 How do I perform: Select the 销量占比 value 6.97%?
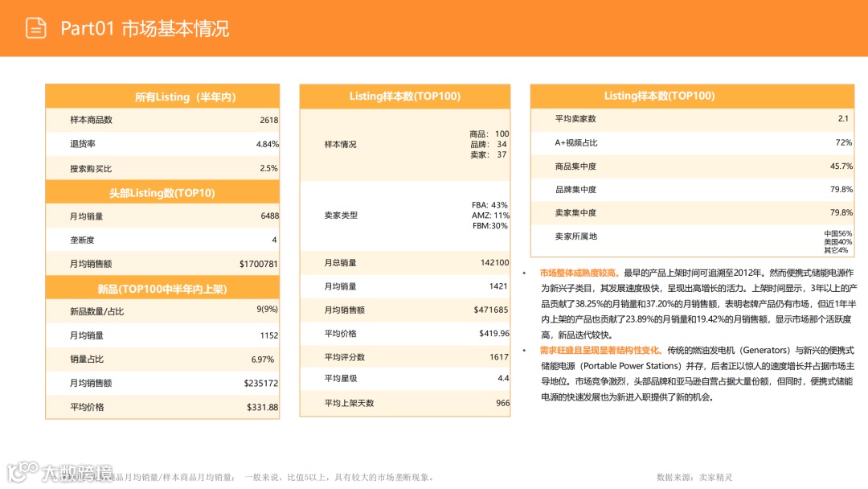click(262, 360)
